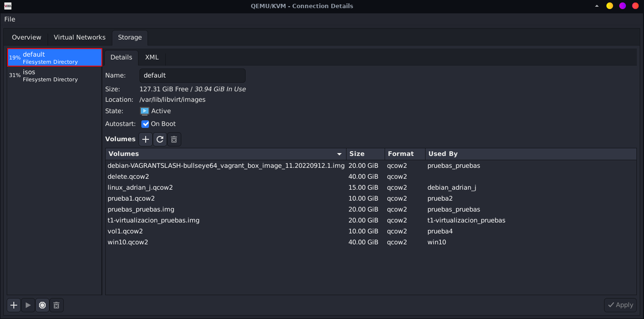Click the win10 Used By cell

coord(437,242)
